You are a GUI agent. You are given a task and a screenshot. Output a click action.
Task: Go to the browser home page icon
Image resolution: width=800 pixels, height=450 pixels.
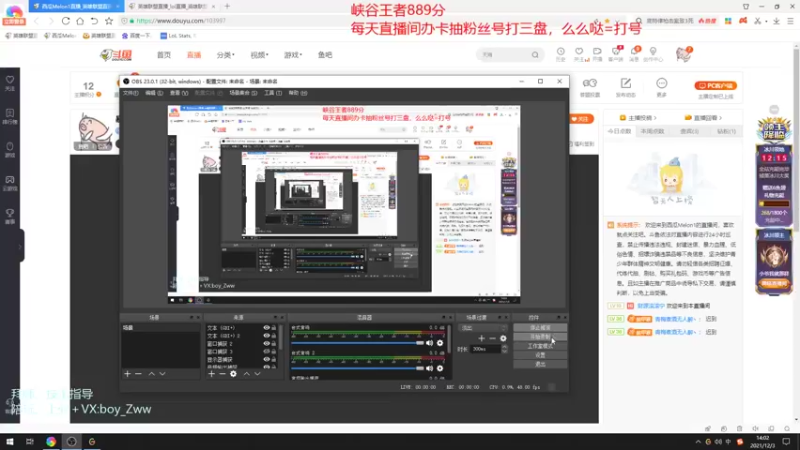pos(80,21)
